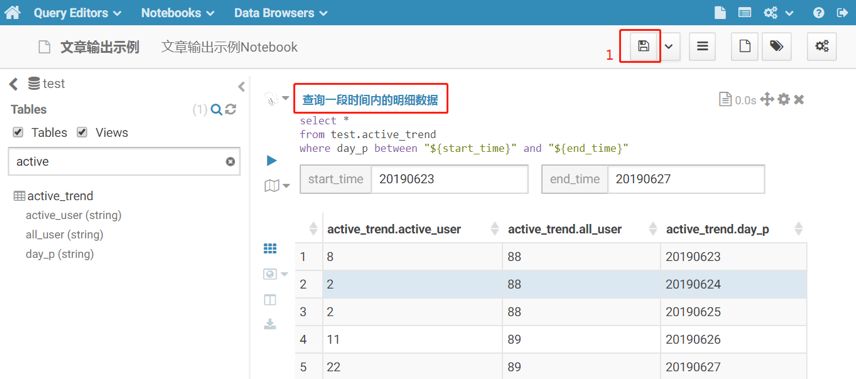Select the test database entry
Viewport: 856px width, 379px height.
pos(46,84)
